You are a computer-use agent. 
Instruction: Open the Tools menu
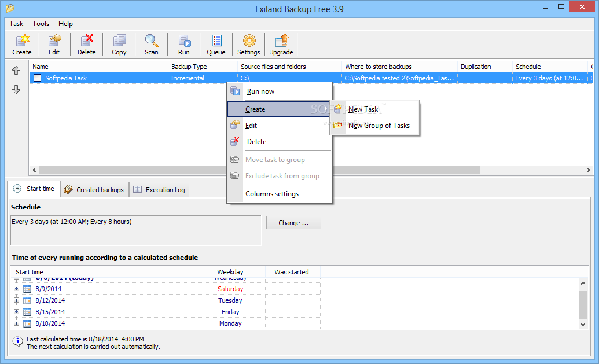click(x=41, y=24)
